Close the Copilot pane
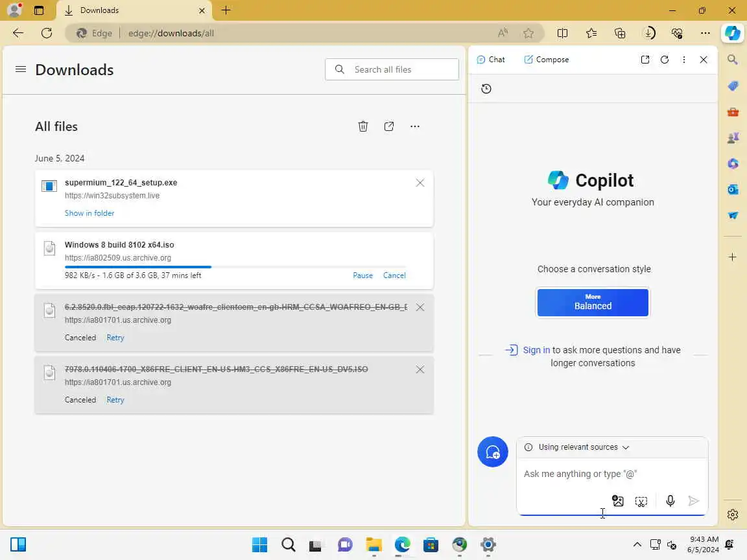The width and height of the screenshot is (747, 560). pos(703,60)
